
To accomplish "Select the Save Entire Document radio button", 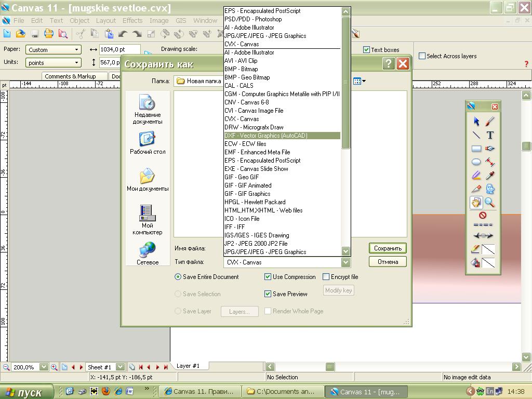I will coord(178,277).
